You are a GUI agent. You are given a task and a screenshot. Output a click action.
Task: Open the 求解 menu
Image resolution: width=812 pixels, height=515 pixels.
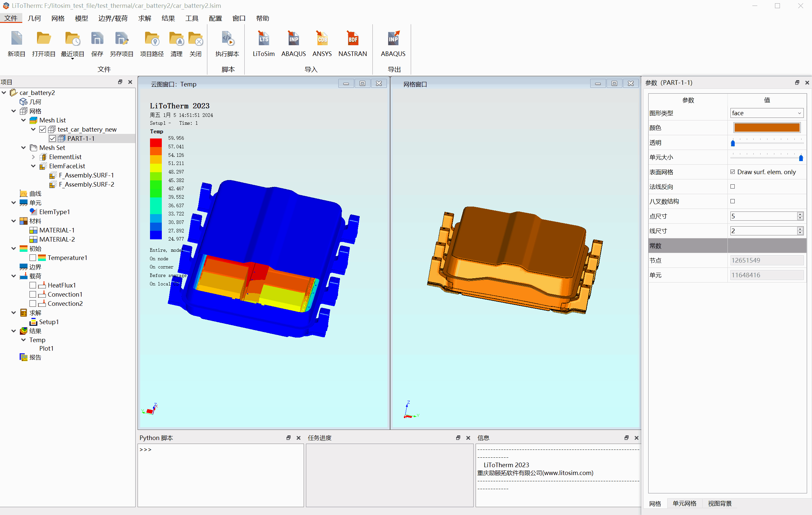[145, 18]
